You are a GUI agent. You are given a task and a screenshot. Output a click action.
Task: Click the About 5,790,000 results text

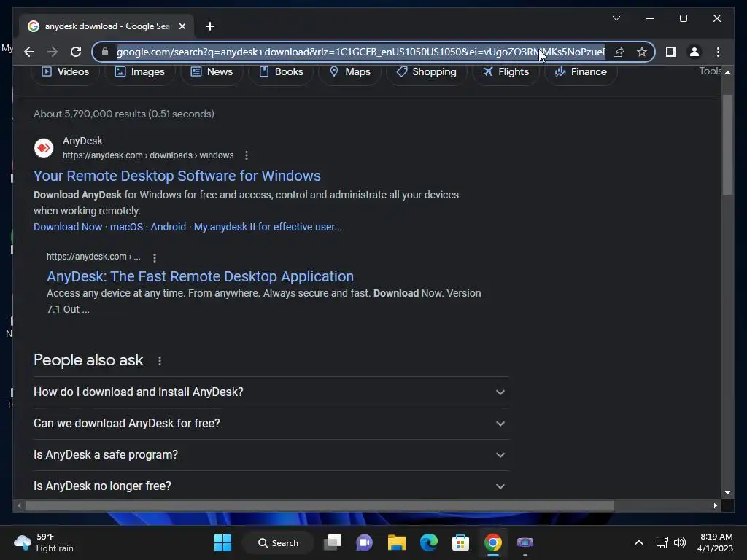coord(124,114)
